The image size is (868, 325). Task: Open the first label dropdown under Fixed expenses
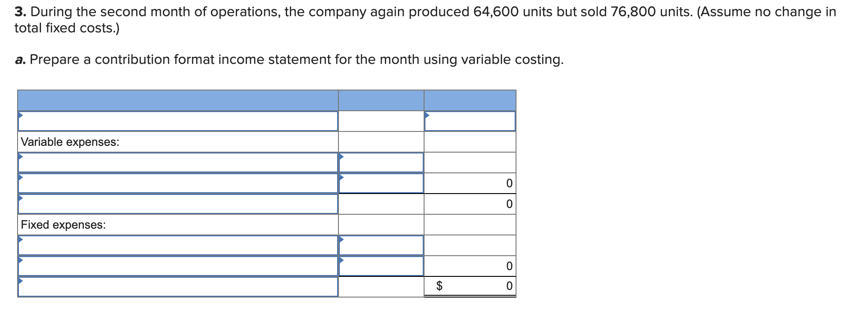pyautogui.click(x=178, y=245)
